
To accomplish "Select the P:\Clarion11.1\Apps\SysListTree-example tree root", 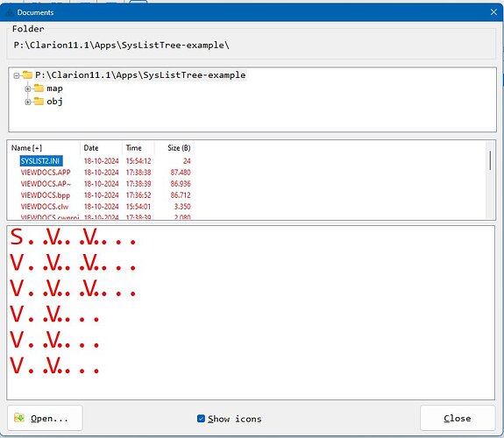I will tap(140, 75).
